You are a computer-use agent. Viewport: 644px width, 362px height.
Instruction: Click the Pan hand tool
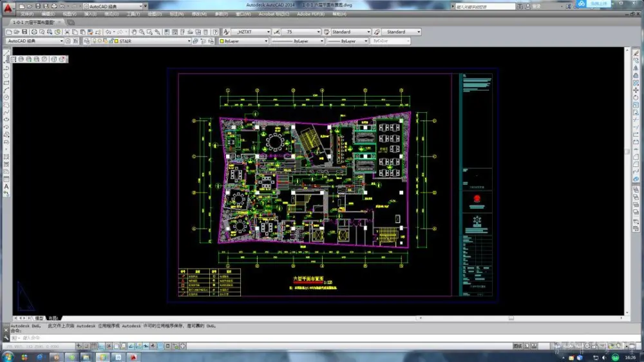click(135, 32)
